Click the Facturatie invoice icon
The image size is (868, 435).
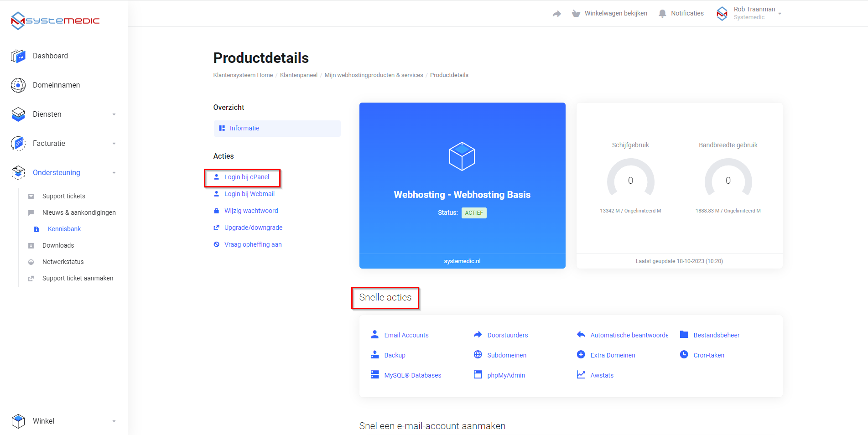(x=18, y=144)
